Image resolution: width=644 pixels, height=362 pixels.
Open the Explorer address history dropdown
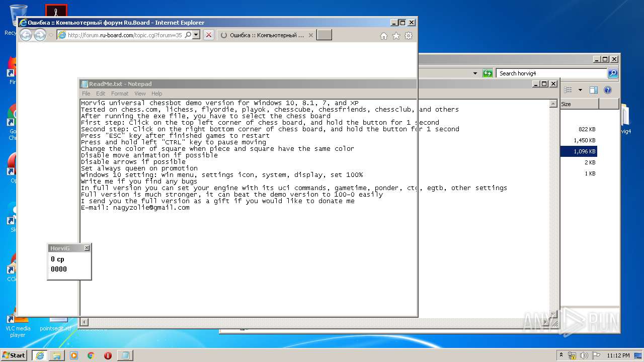(x=475, y=73)
